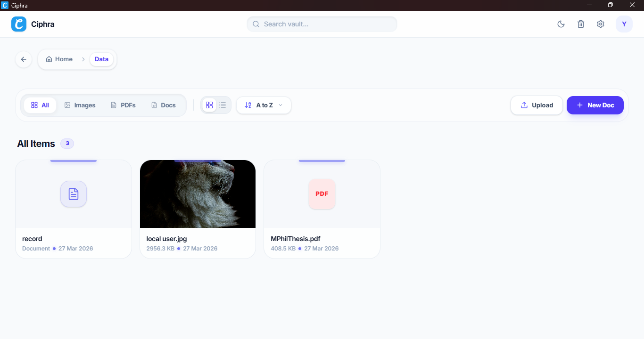Click the document icon on the record card
This screenshot has width=644, height=339.
[x=73, y=194]
